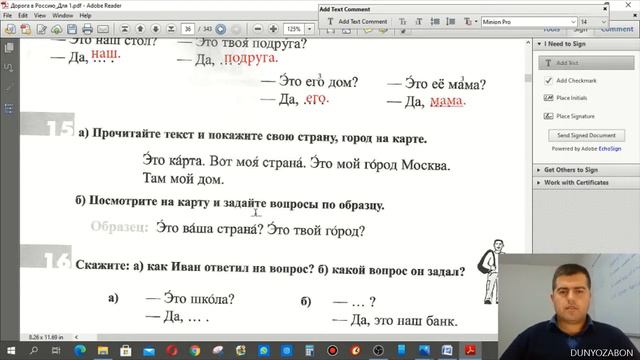The height and width of the screenshot is (360, 640).
Task: Click the cloud upload toolbar icon
Action: click(x=57, y=29)
